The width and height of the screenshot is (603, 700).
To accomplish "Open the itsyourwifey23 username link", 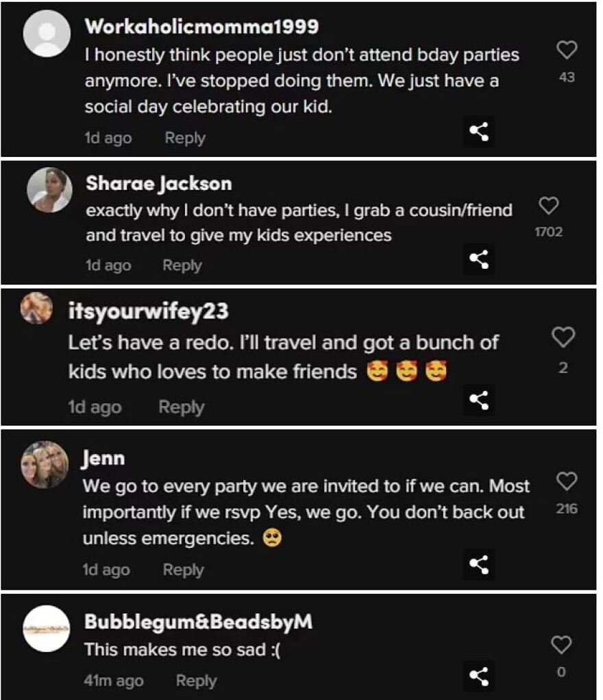I will point(148,311).
